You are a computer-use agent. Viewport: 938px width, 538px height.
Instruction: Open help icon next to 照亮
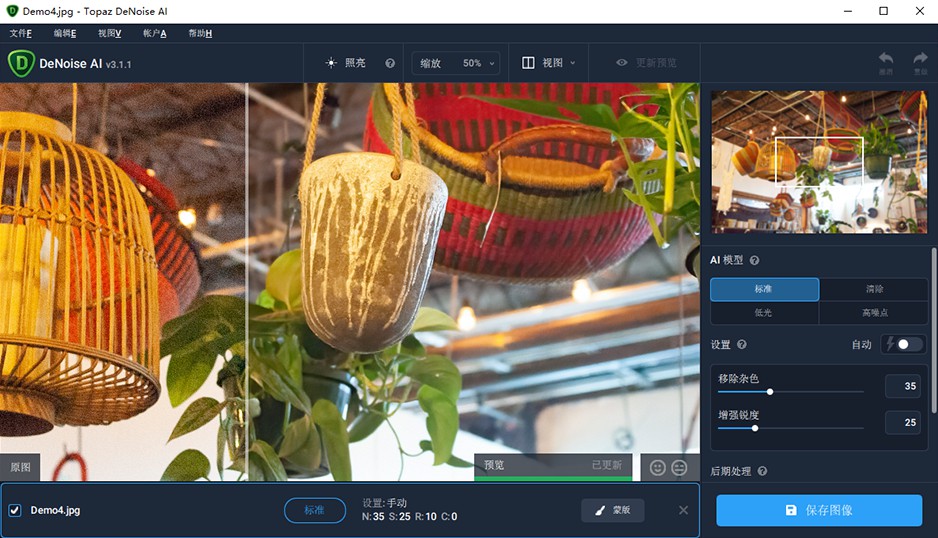[x=390, y=63]
